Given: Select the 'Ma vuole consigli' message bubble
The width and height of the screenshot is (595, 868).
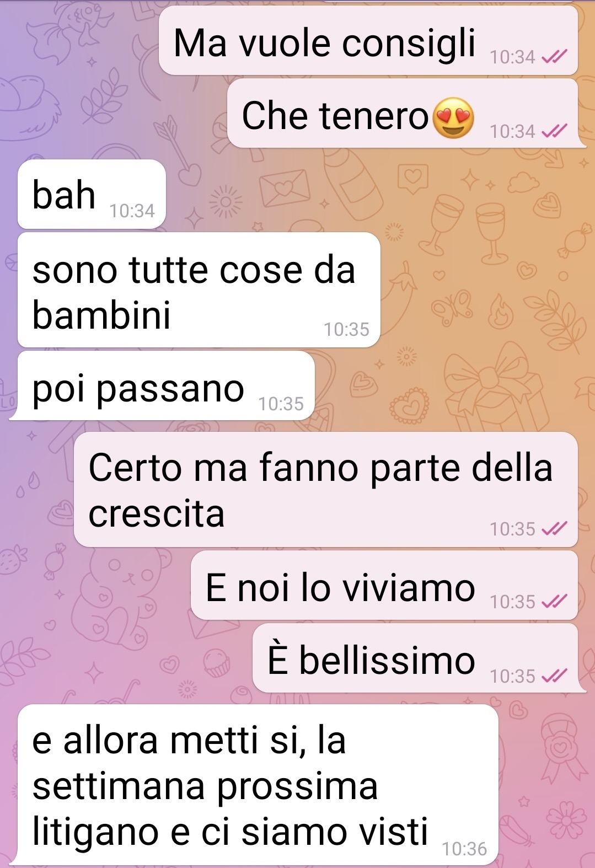Looking at the screenshot, I should pos(368,41).
